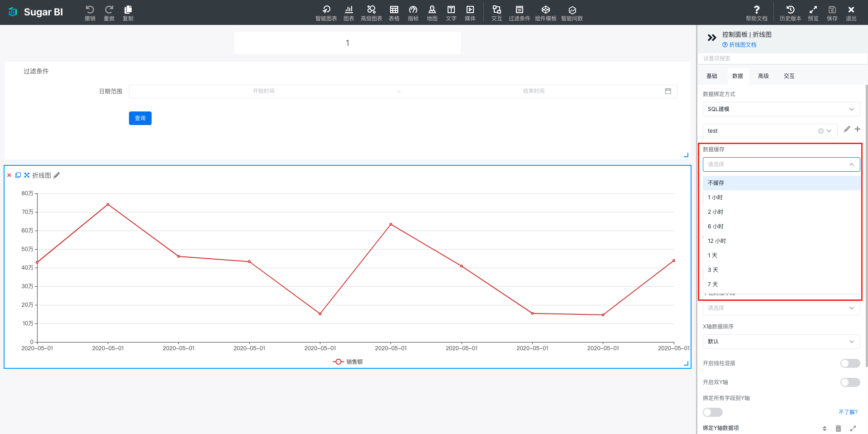
Task: Clear the selected test model
Action: pyautogui.click(x=820, y=131)
